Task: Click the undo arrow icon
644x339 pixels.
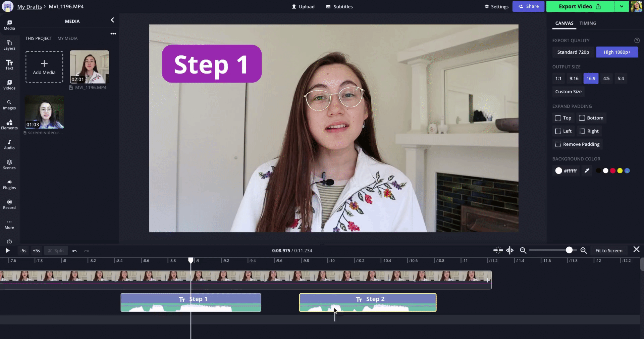Action: click(74, 251)
